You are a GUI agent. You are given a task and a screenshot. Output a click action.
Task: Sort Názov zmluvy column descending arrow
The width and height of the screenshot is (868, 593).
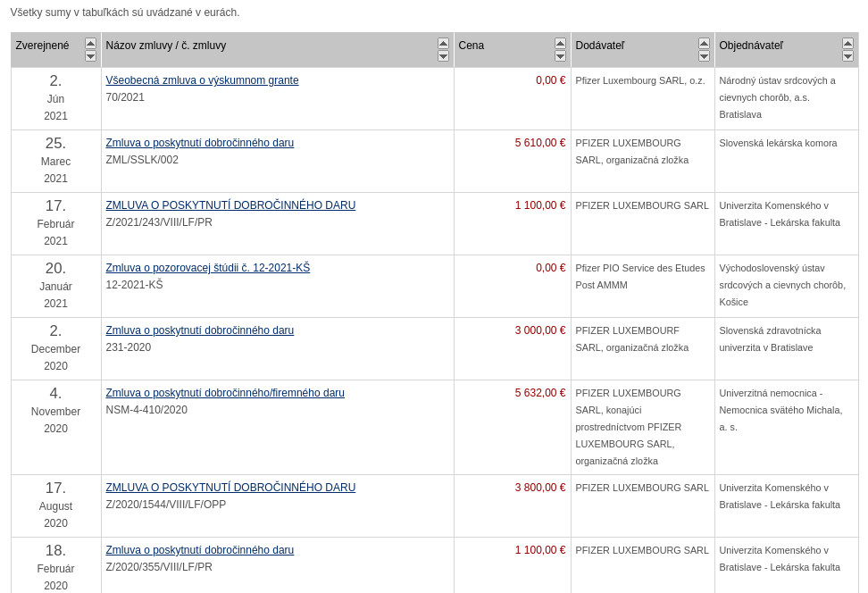[443, 56]
